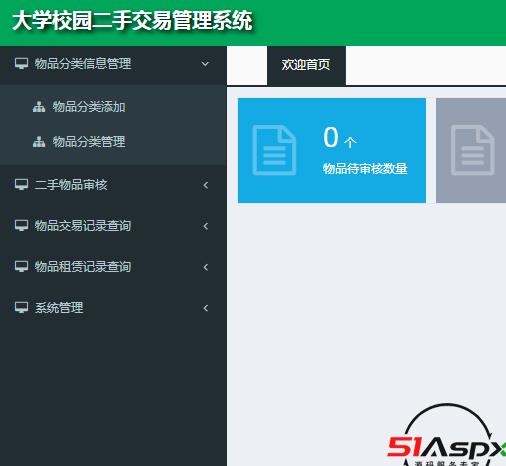This screenshot has height=466, width=506.
Task: Expand 物品租赁记录查询 with its arrow
Action: point(206,267)
